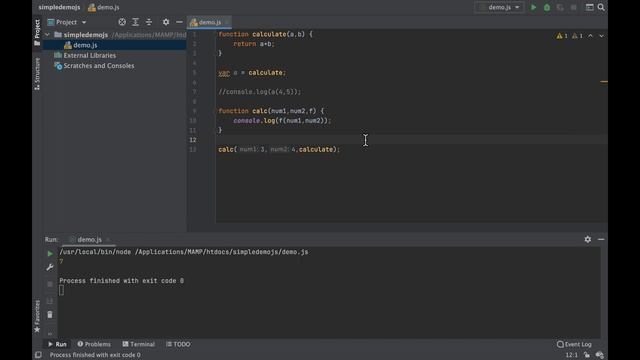The image size is (640, 360).
Task: Click the calc(3, 4, calculate) call line
Action: click(x=279, y=149)
